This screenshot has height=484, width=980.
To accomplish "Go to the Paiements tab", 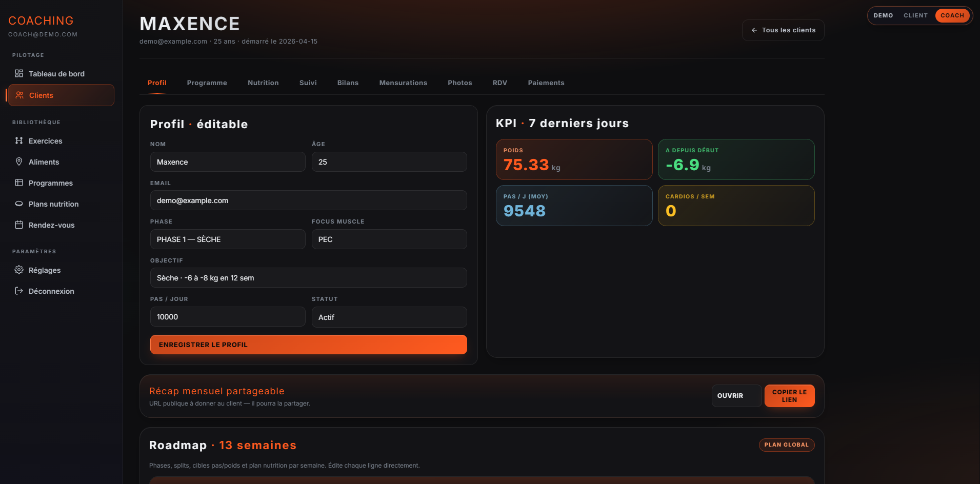I will (x=546, y=83).
